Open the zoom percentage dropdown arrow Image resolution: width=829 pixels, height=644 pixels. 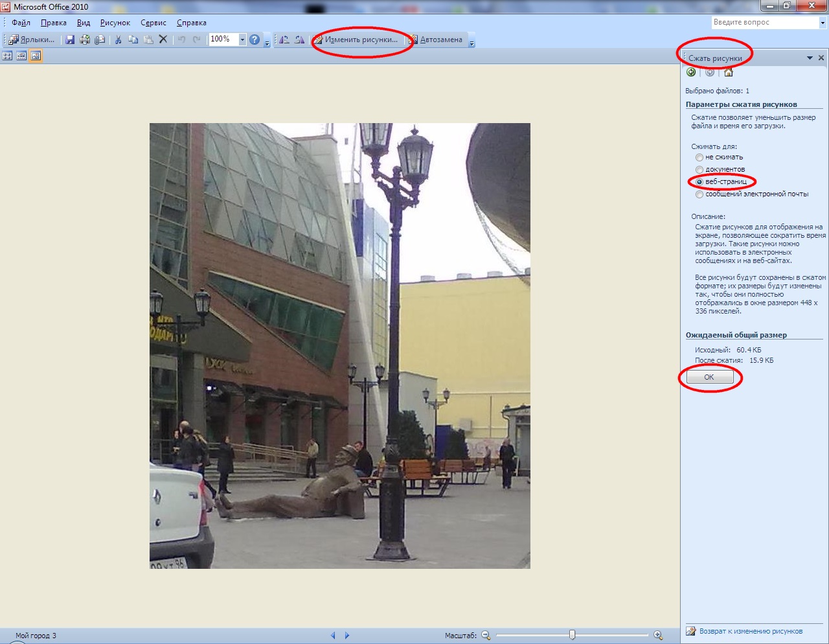click(x=242, y=40)
